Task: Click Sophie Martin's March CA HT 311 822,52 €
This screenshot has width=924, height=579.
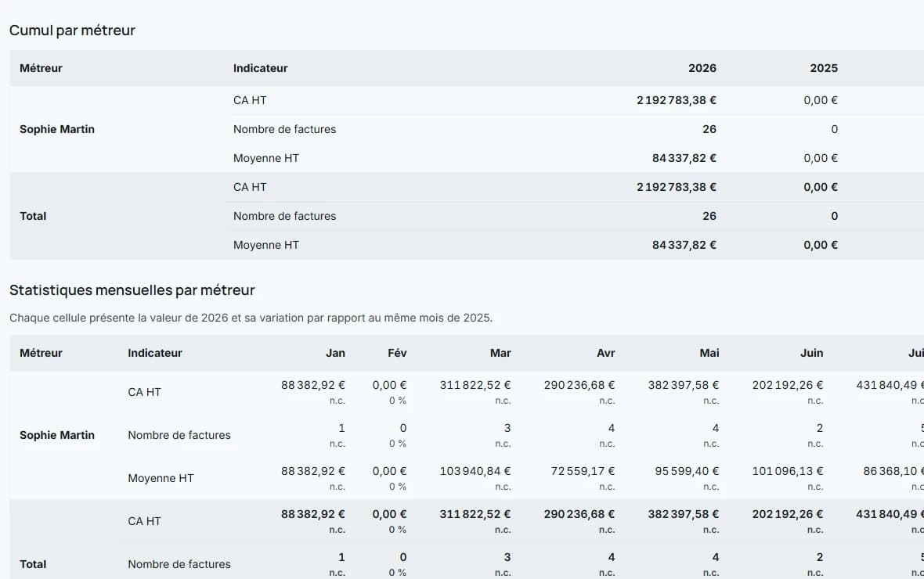Action: [x=475, y=385]
